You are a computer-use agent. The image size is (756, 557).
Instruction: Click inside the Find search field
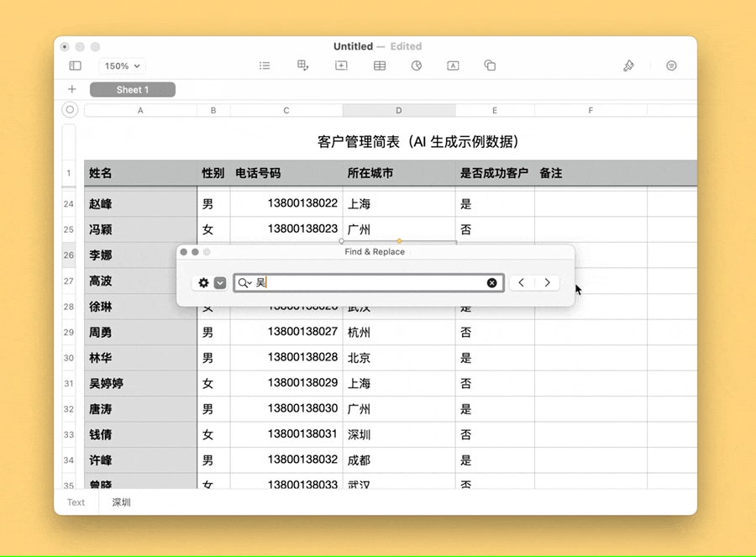370,283
